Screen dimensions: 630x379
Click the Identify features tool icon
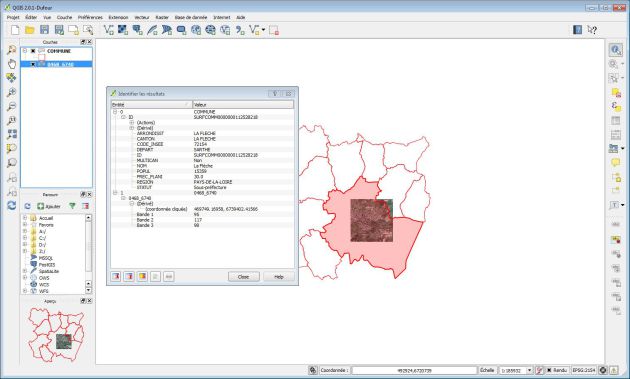tap(616, 50)
